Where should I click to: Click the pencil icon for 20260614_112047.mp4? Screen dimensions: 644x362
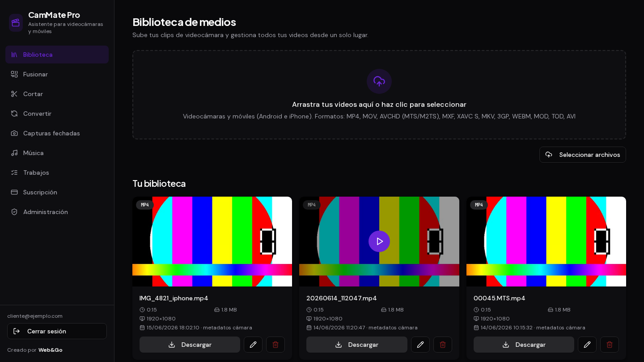(420, 345)
